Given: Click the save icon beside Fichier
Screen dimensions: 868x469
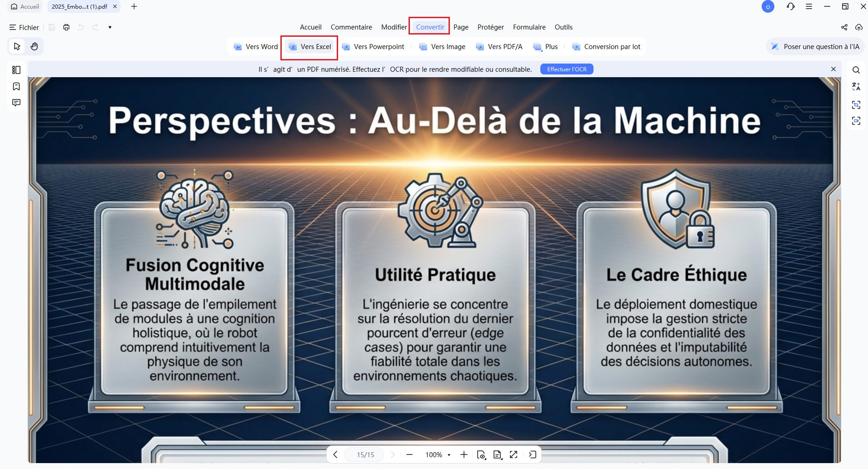Looking at the screenshot, I should [52, 27].
